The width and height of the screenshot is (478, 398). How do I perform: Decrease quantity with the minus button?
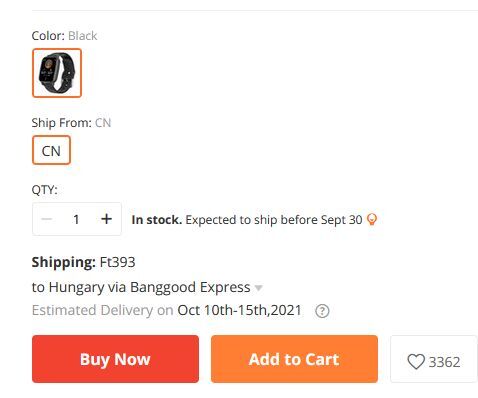point(47,219)
